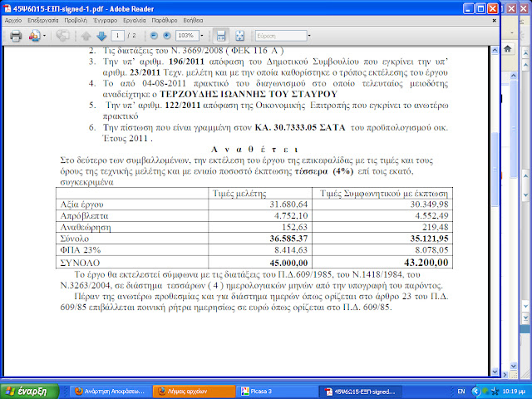Click the 103% zoom field
Screen dimensions: 532x399
point(186,35)
